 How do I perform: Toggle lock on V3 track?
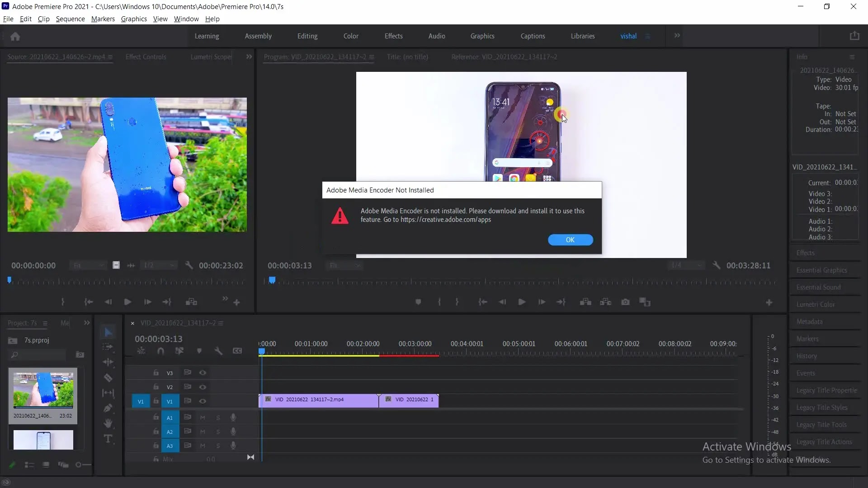(x=156, y=373)
